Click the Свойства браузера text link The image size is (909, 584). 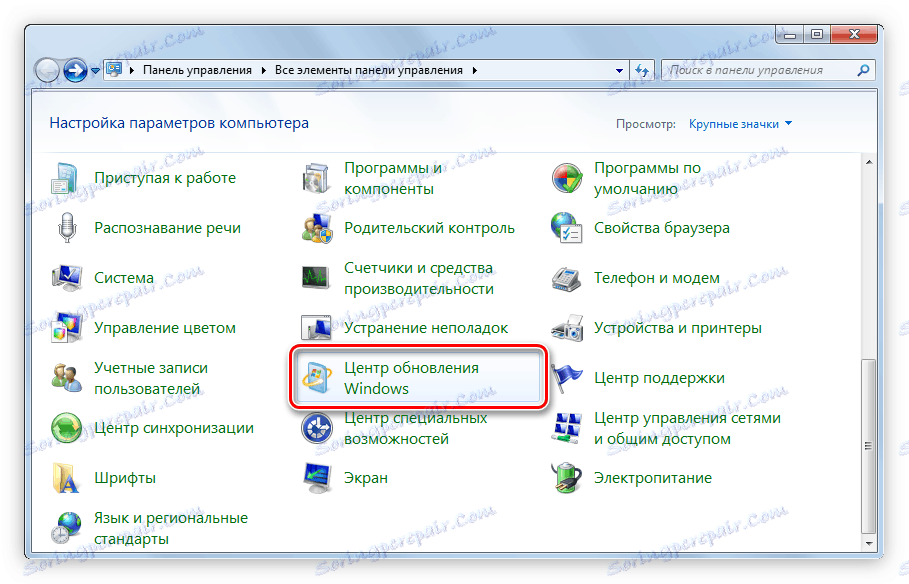pos(661,228)
